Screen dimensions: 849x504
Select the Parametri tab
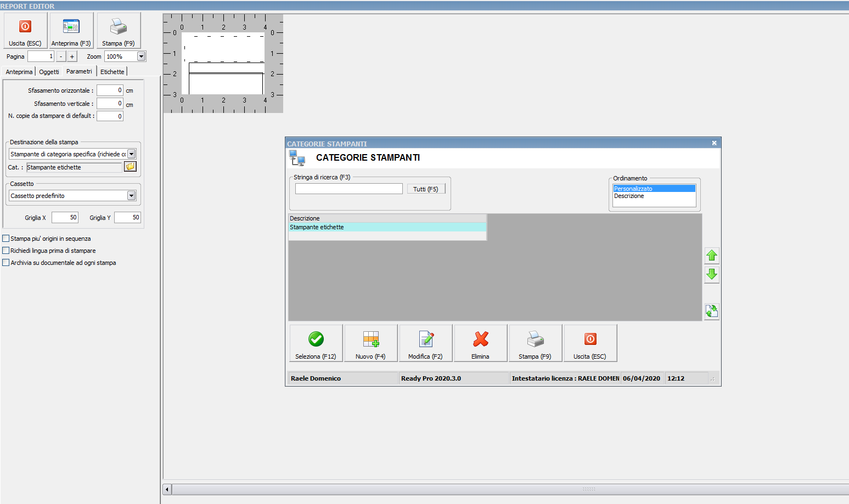(x=80, y=71)
